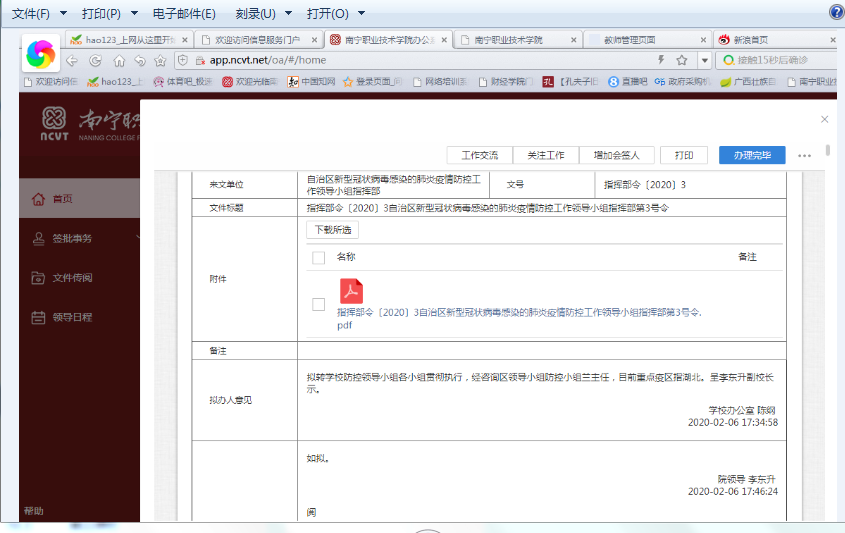
Task: Click the colorful browser logo icon
Action: tap(41, 53)
